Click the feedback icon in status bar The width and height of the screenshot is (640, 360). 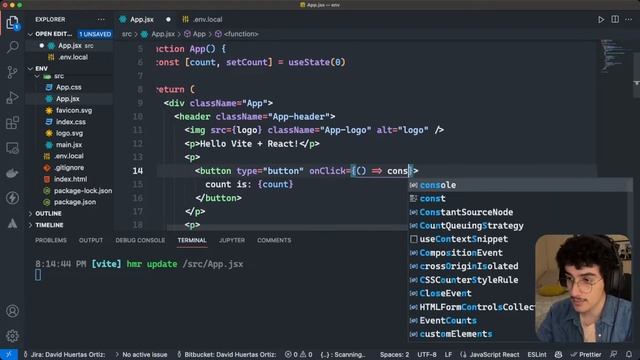[613, 354]
